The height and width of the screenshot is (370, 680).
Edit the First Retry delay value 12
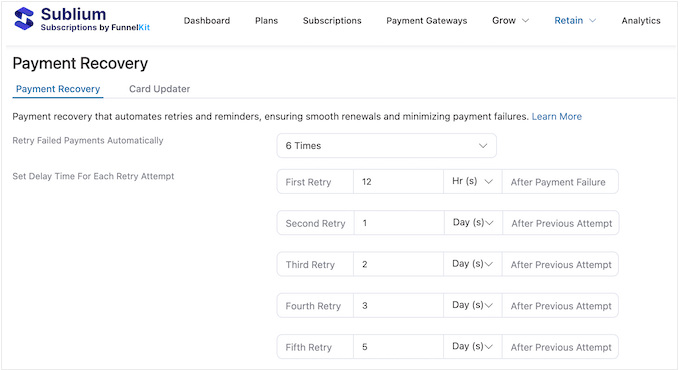pos(398,182)
